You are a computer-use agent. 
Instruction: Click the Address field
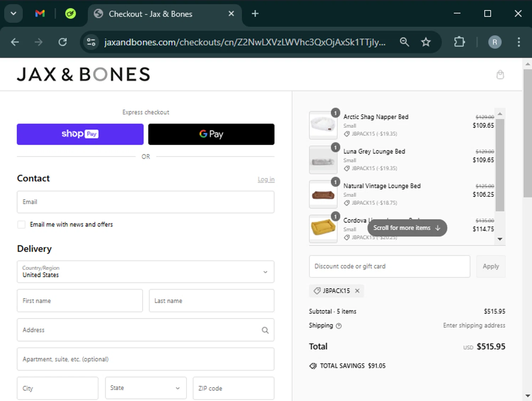(x=145, y=330)
